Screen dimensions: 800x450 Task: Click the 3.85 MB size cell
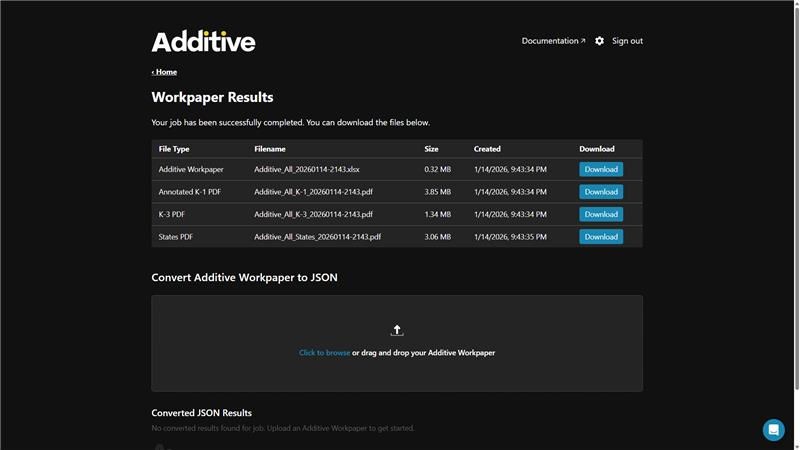point(438,192)
